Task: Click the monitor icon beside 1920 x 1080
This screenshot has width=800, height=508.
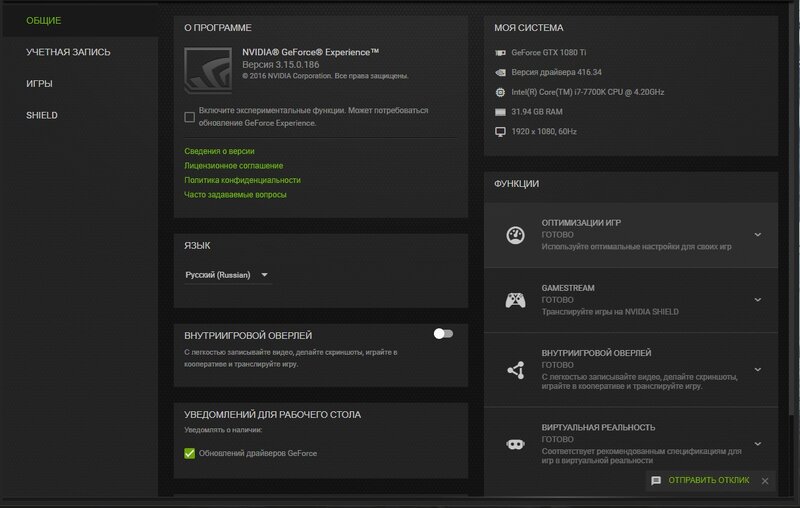Action: click(501, 132)
